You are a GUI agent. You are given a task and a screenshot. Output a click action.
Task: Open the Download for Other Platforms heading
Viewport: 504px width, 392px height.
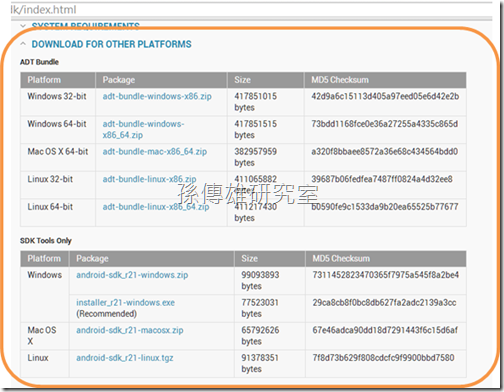pos(111,44)
